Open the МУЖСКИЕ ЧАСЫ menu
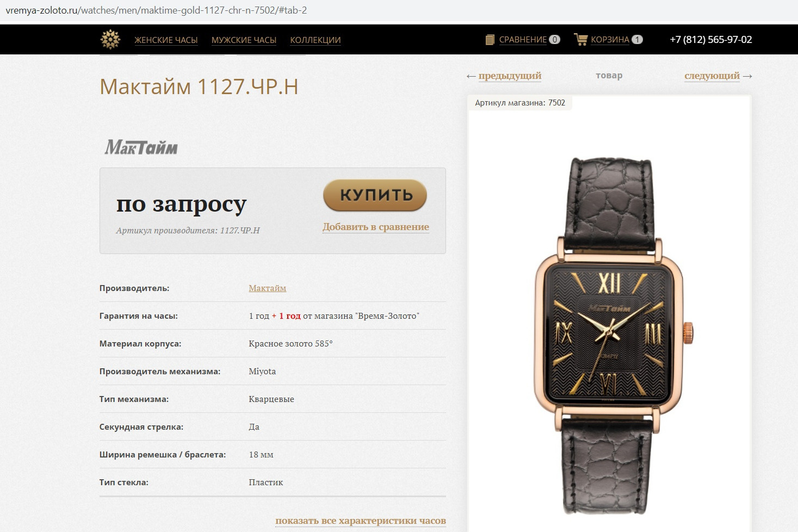The width and height of the screenshot is (798, 532). tap(244, 40)
